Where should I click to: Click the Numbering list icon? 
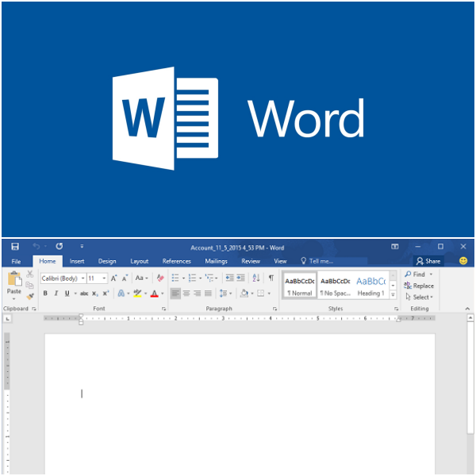point(192,278)
